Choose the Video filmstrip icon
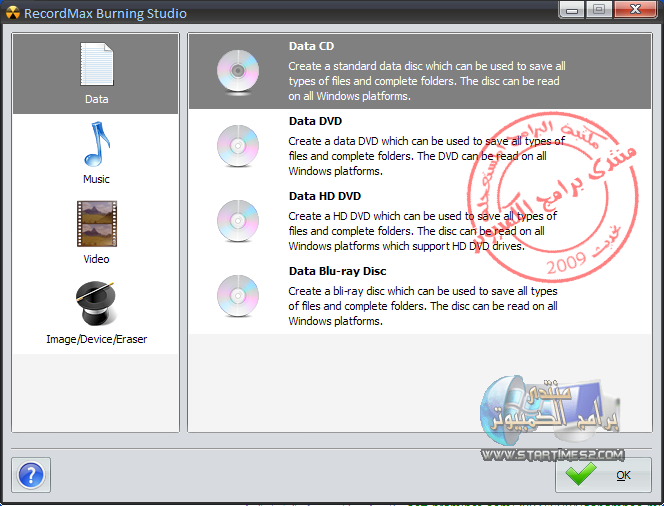 tap(97, 224)
